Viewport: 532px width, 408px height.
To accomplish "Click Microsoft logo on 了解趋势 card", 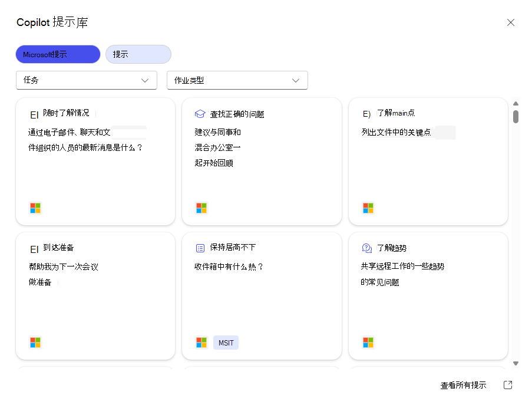I will pyautogui.click(x=368, y=343).
